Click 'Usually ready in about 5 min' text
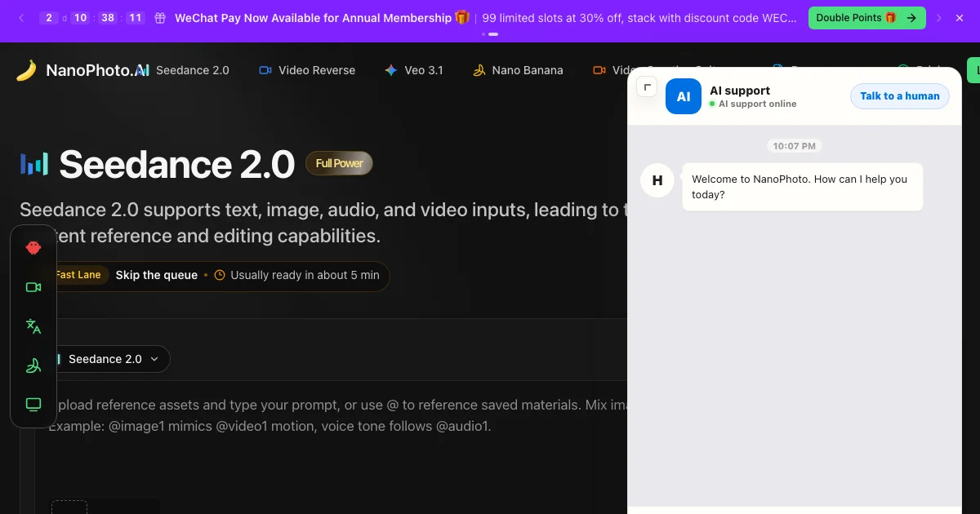 pos(305,275)
